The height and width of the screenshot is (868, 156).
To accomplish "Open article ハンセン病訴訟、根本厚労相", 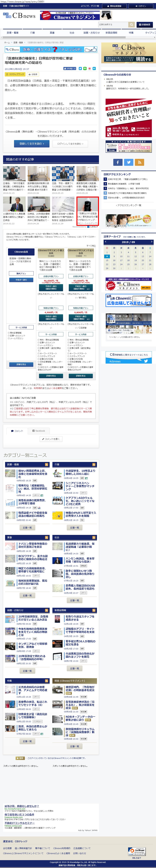I will point(80,560).
